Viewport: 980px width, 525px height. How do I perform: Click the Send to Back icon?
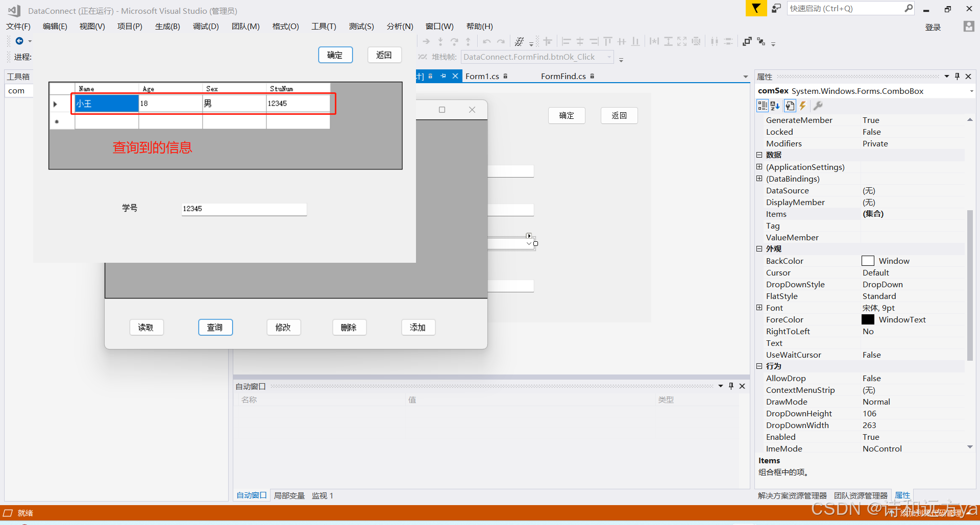pyautogui.click(x=761, y=41)
